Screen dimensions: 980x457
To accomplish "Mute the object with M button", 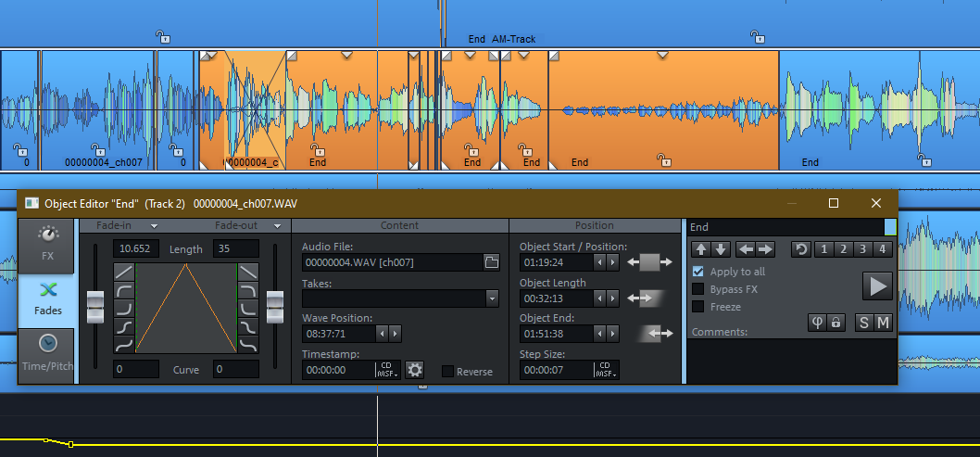I will (x=883, y=323).
